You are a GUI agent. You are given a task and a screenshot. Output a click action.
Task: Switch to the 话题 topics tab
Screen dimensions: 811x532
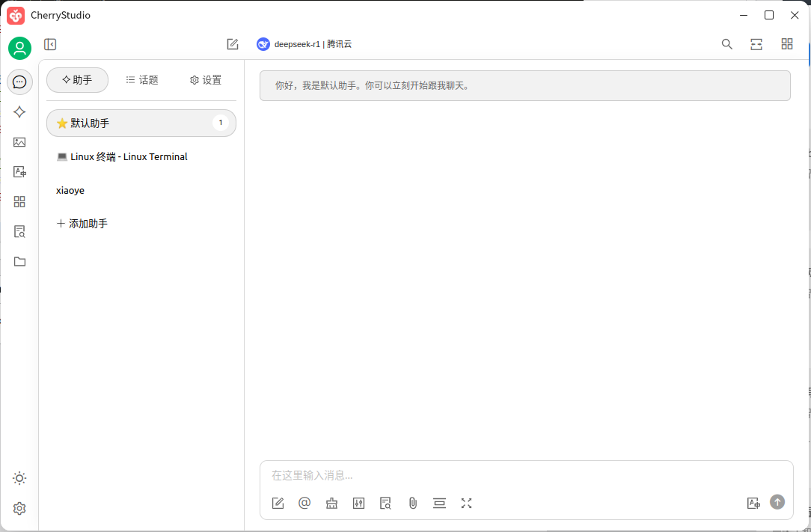click(142, 79)
